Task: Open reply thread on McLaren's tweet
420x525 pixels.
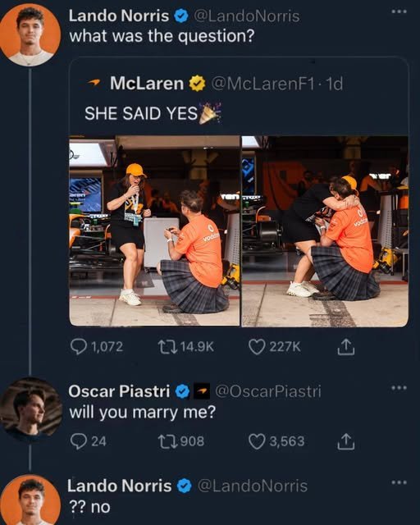Action: pos(97,347)
